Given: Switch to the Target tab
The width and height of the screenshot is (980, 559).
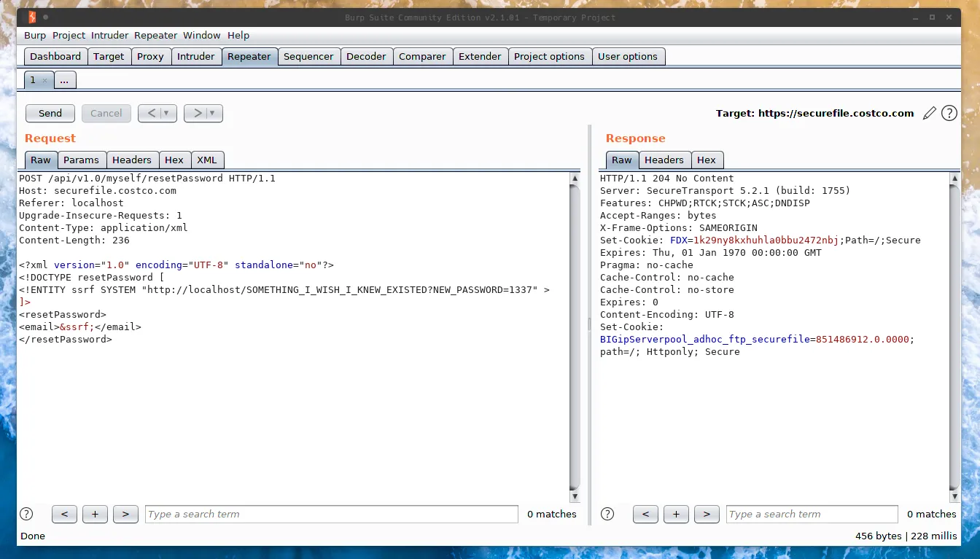Looking at the screenshot, I should [109, 56].
